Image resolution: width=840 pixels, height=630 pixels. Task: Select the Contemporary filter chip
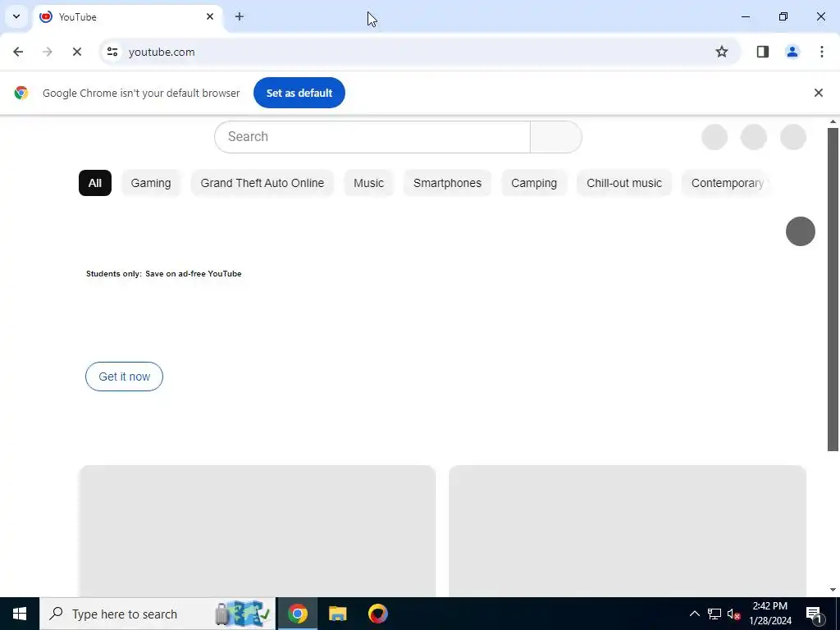727,183
